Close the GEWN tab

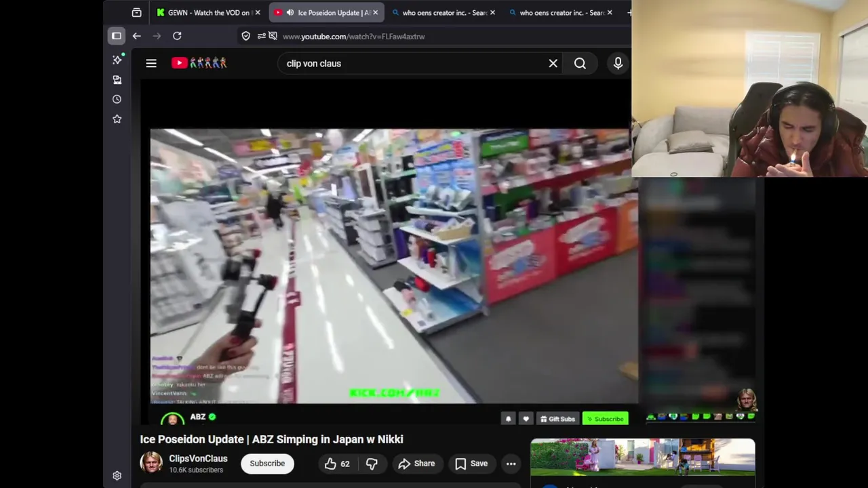pos(258,12)
